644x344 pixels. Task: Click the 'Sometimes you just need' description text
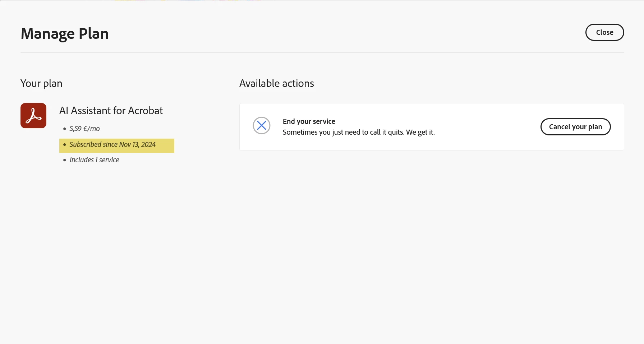coord(358,132)
